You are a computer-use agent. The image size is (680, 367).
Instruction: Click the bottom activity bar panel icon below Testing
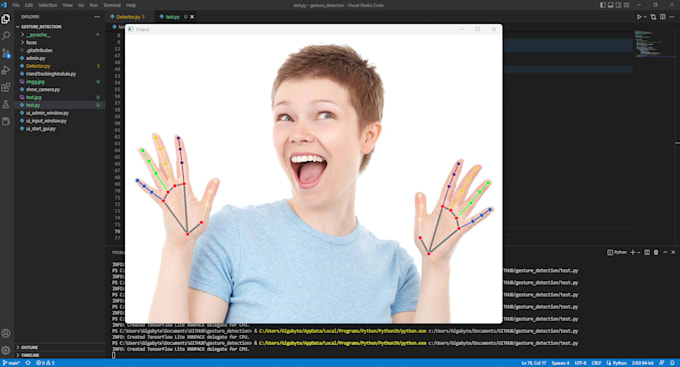pyautogui.click(x=6, y=121)
